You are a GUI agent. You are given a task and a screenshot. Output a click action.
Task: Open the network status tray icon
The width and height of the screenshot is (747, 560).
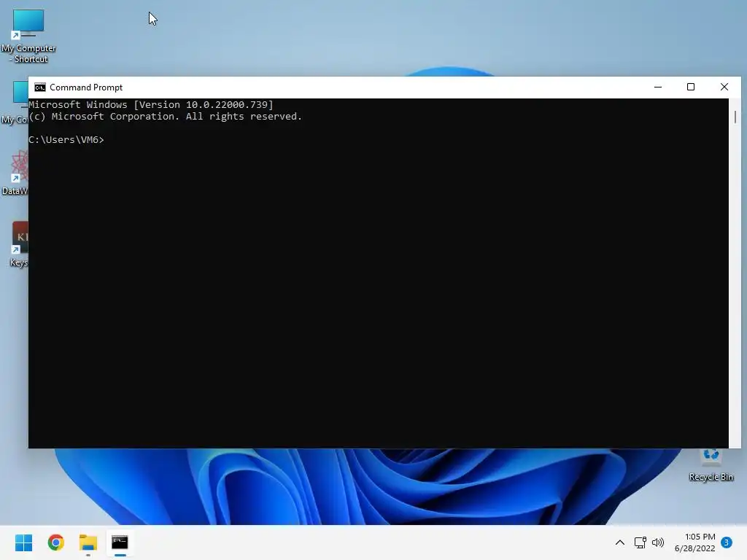(640, 542)
